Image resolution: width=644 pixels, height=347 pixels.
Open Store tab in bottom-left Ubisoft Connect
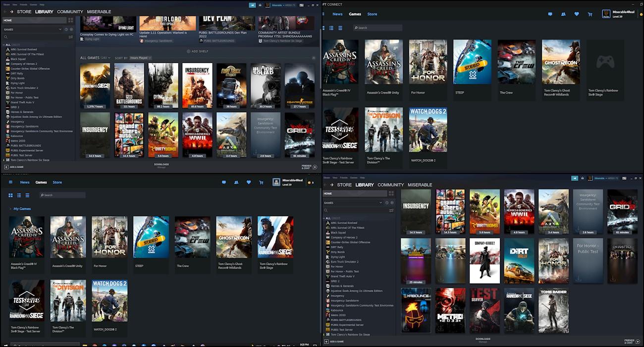coord(57,182)
